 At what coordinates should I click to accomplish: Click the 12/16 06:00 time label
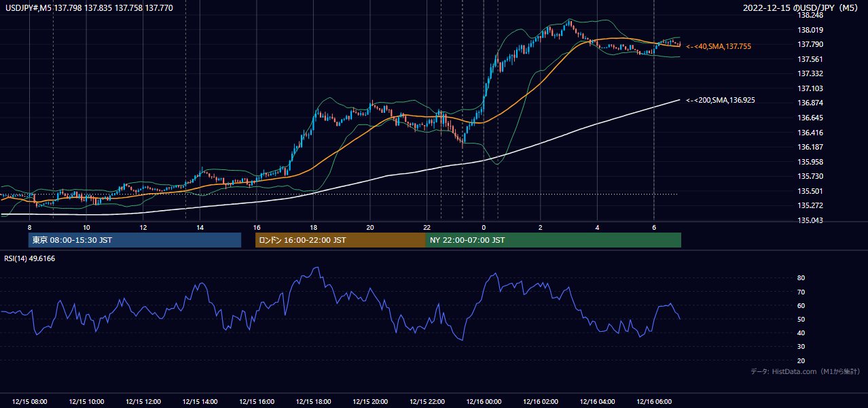point(654,402)
